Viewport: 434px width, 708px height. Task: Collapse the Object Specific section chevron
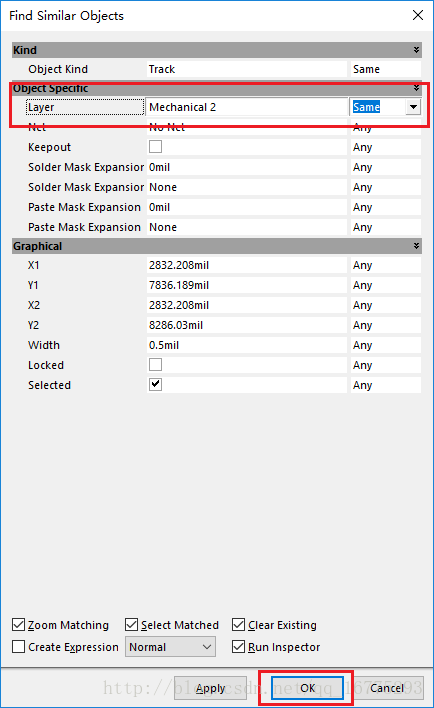(416, 88)
